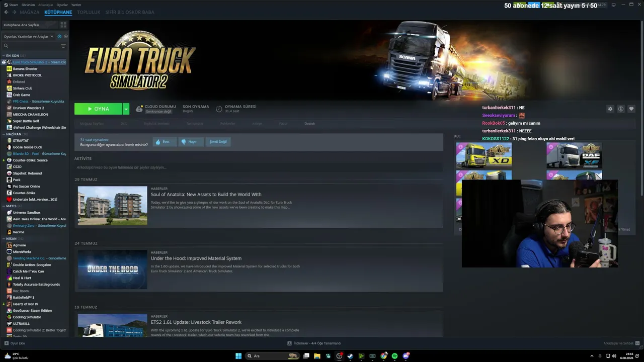
Task: Add Euro Truck Simulator 2 to favorites
Action: coord(631,109)
